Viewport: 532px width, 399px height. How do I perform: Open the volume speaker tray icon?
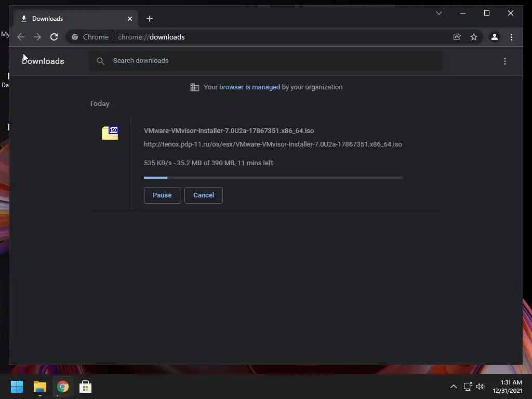tap(480, 387)
